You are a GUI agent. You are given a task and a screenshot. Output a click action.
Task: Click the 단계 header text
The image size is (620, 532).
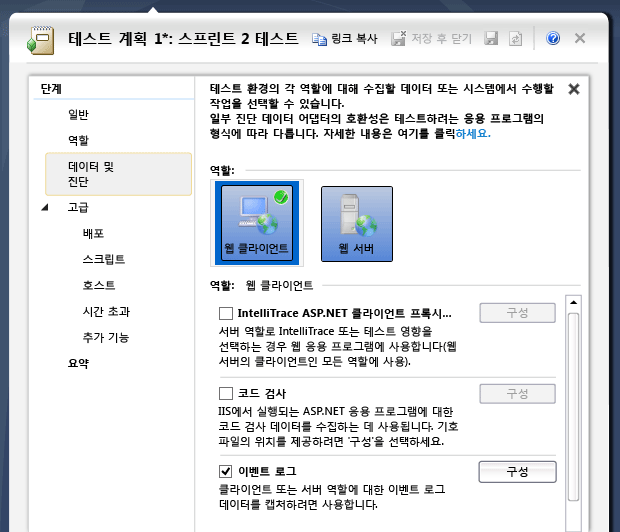pos(51,89)
